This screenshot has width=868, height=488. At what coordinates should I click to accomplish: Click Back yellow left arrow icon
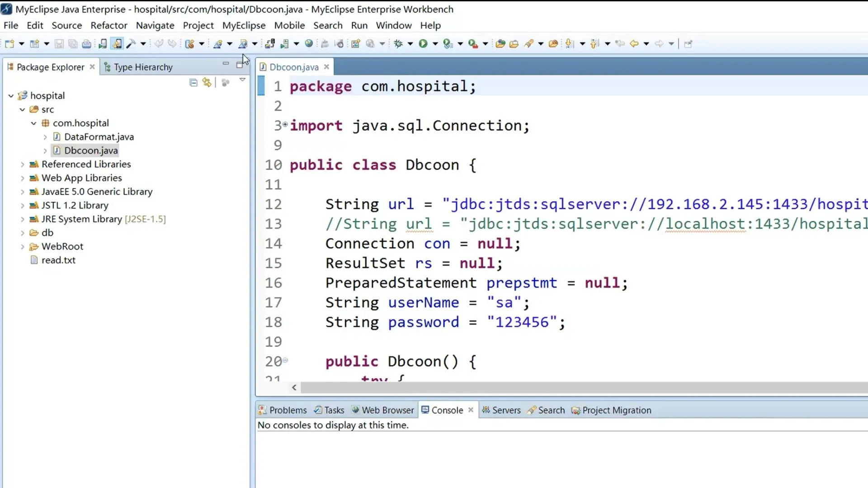pyautogui.click(x=634, y=44)
